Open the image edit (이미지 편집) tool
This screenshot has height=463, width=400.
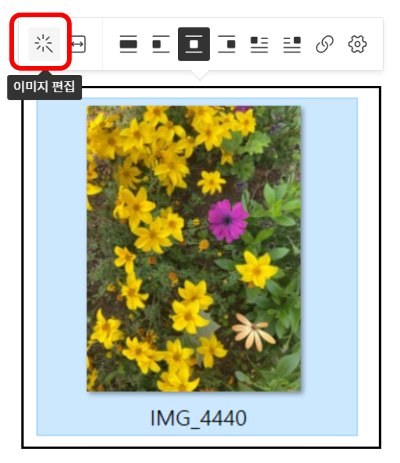(x=44, y=44)
